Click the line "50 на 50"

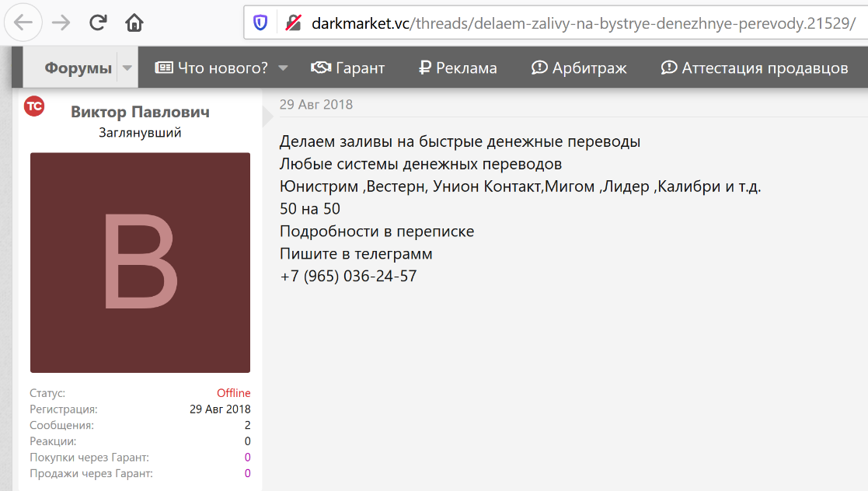click(x=310, y=209)
